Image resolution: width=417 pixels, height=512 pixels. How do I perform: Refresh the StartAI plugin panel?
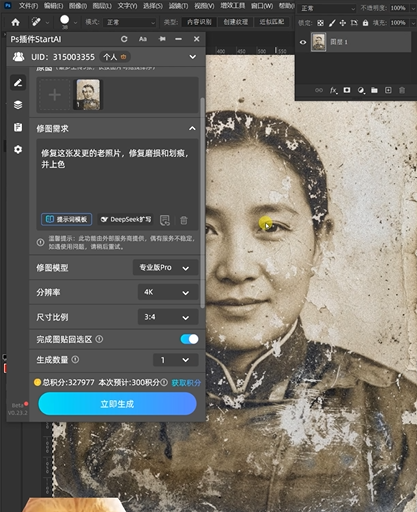(124, 39)
